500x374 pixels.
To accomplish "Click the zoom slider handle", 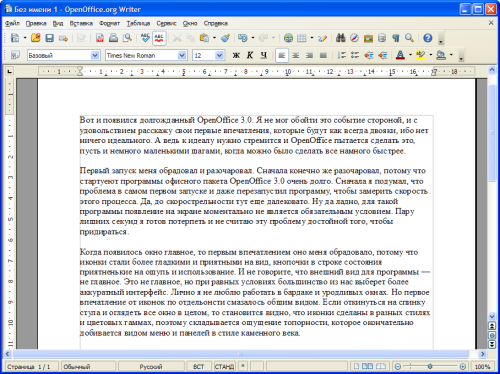I will click(430, 367).
